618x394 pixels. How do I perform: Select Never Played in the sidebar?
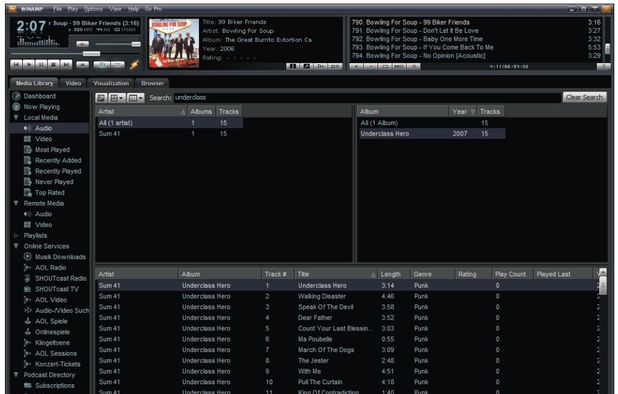point(54,182)
